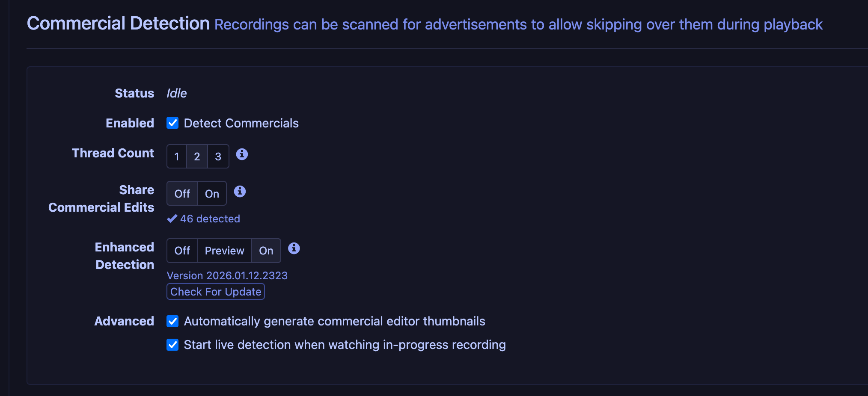Click the Commercial Detection heading
This screenshot has height=396, width=868.
[118, 24]
